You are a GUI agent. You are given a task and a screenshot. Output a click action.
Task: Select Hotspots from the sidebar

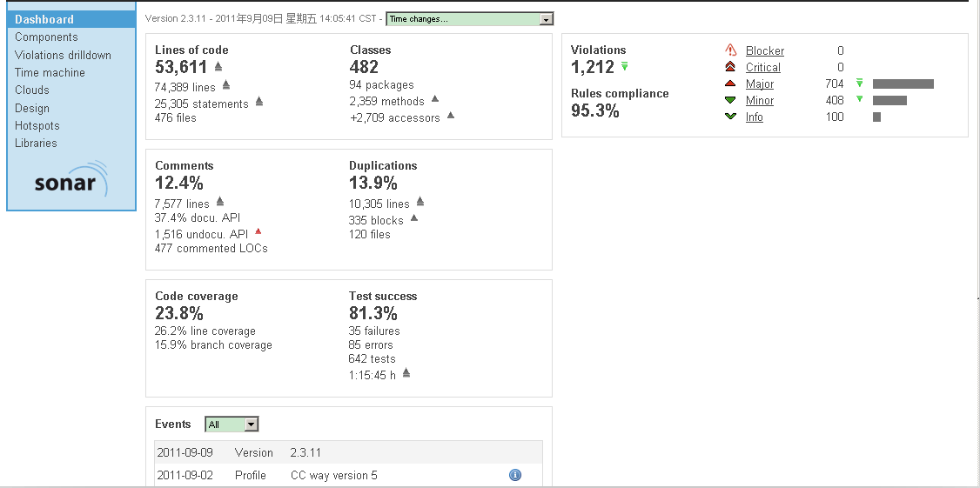(x=37, y=125)
